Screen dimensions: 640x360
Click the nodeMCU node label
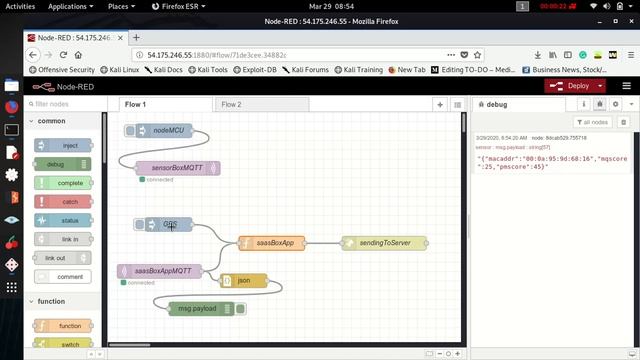click(x=169, y=130)
